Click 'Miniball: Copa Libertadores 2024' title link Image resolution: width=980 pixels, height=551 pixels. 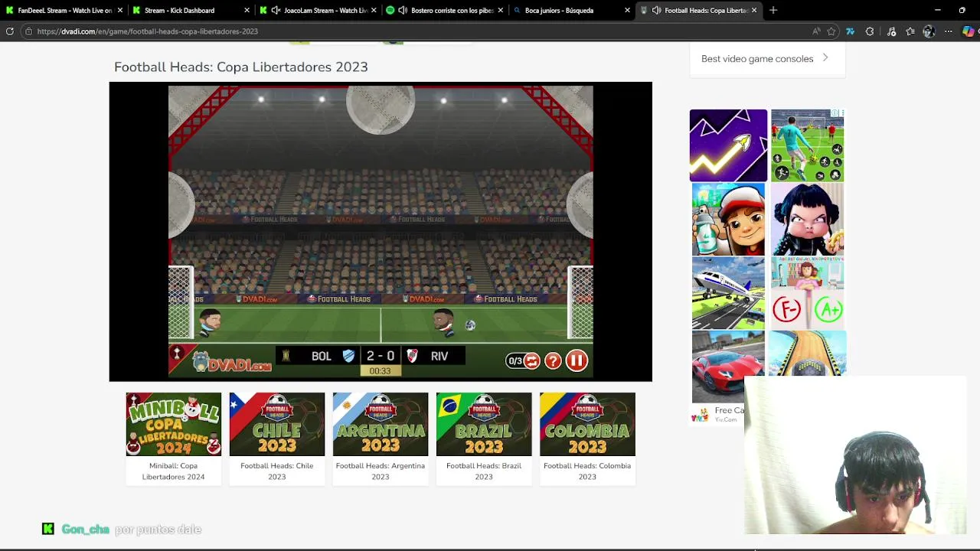173,471
